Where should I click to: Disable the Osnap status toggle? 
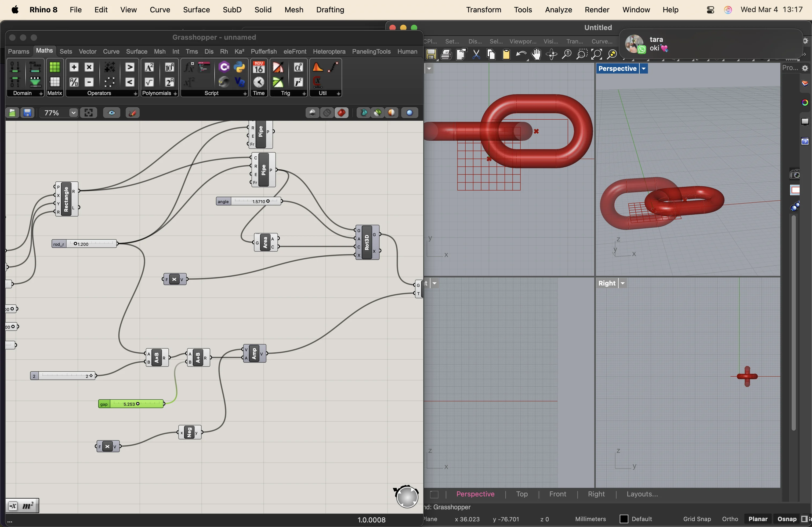coord(786,519)
